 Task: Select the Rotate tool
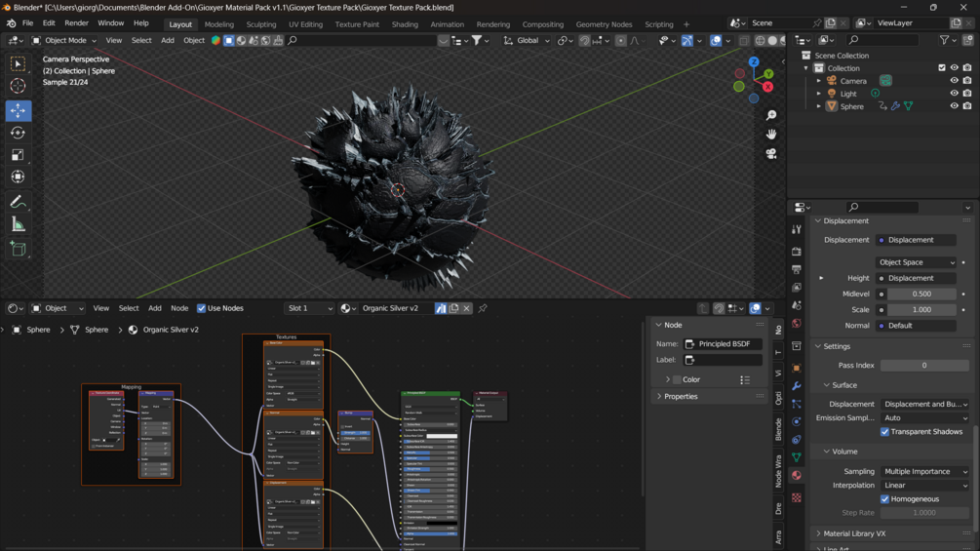pyautogui.click(x=18, y=133)
